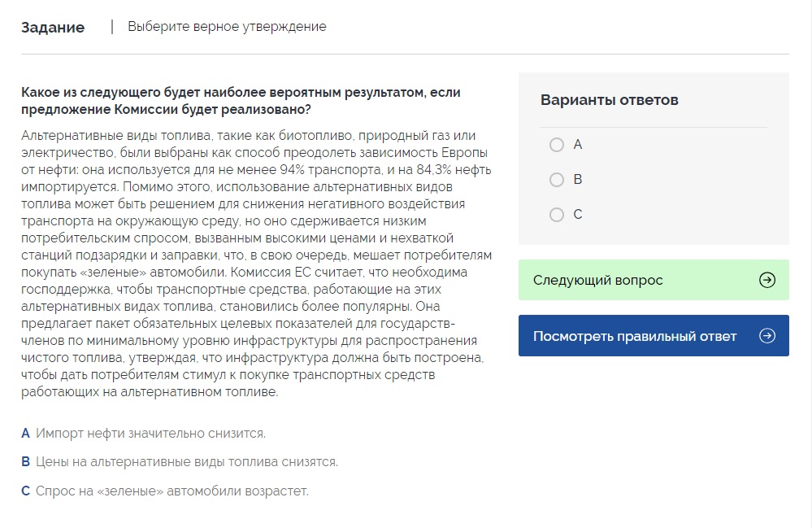Click the letter C label beside third radio
Viewport: 812px width, 528px height.
click(x=578, y=215)
